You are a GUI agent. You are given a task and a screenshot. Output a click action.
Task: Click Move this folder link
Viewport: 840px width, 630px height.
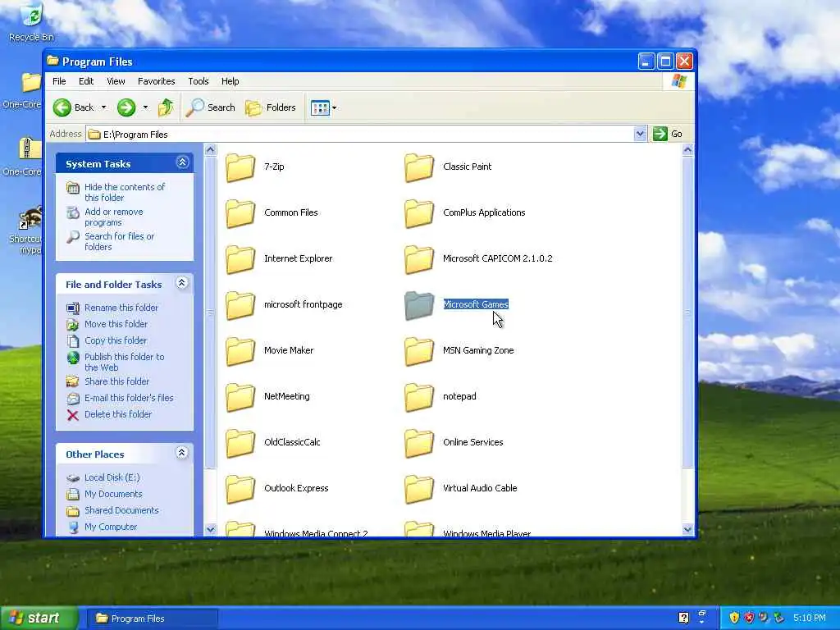(x=116, y=324)
